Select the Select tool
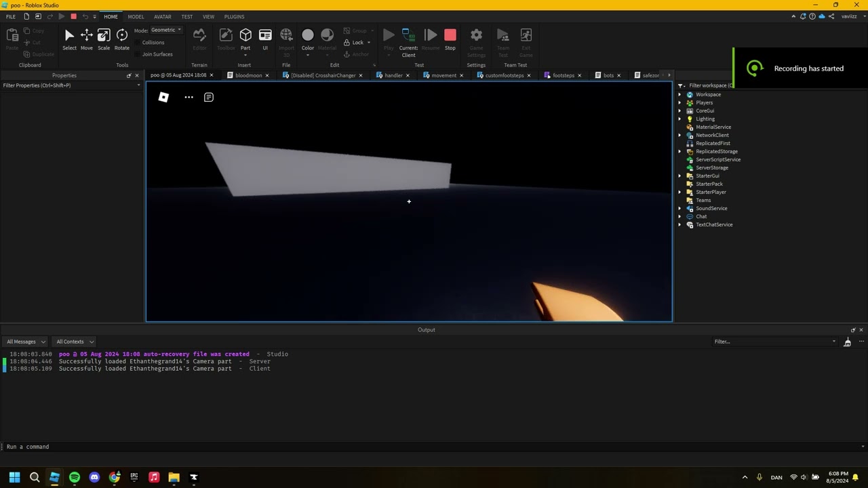This screenshot has width=868, height=488. [69, 39]
